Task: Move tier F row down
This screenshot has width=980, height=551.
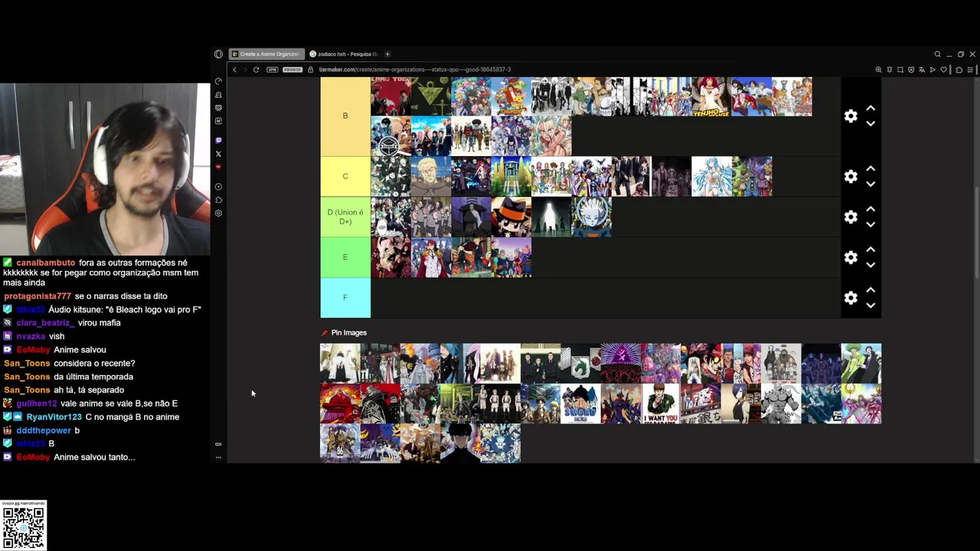Action: click(871, 305)
